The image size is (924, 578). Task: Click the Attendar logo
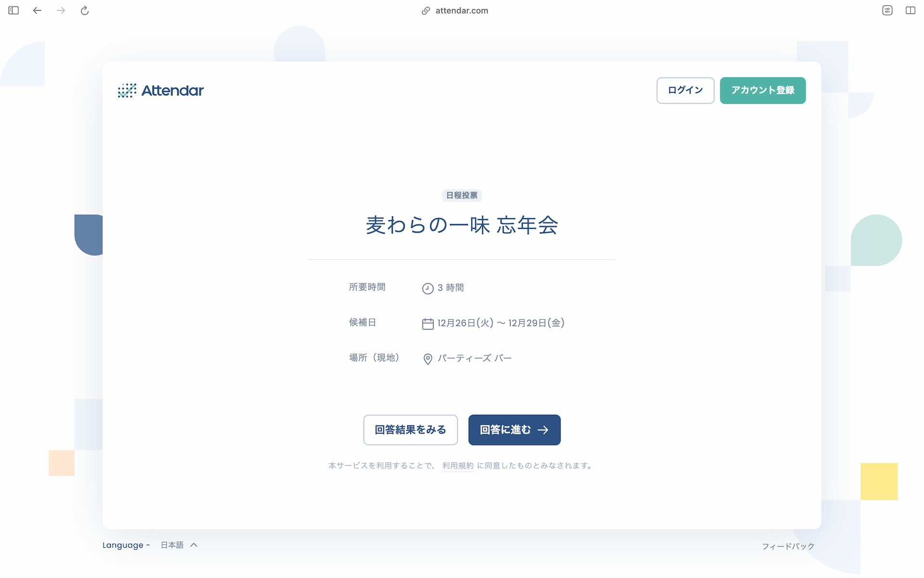point(161,91)
